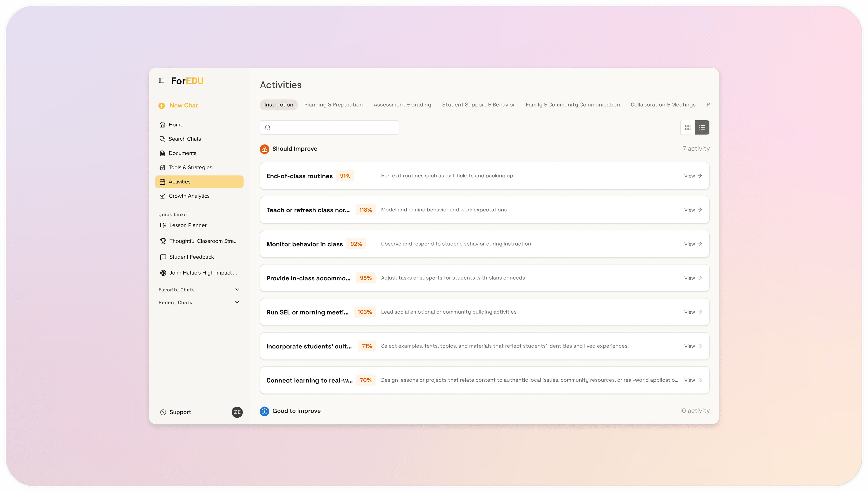868x492 pixels.
Task: Open the Instruction category tab
Action: coord(279,104)
